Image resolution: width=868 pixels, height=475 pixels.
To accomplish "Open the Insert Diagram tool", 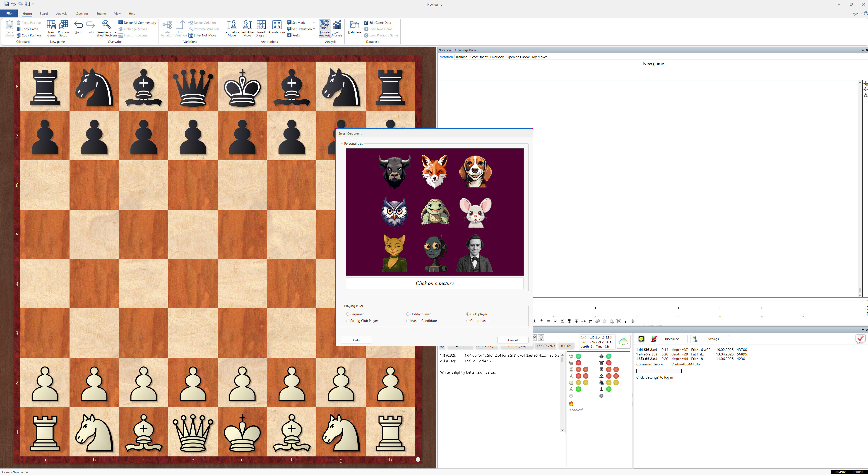I will [261, 28].
